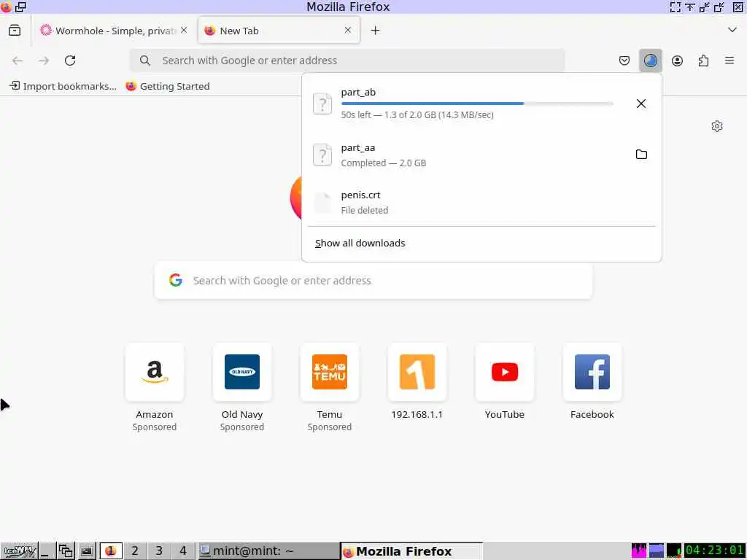The image size is (747, 560).
Task: Expand the list all tabs chevron
Action: point(732,30)
